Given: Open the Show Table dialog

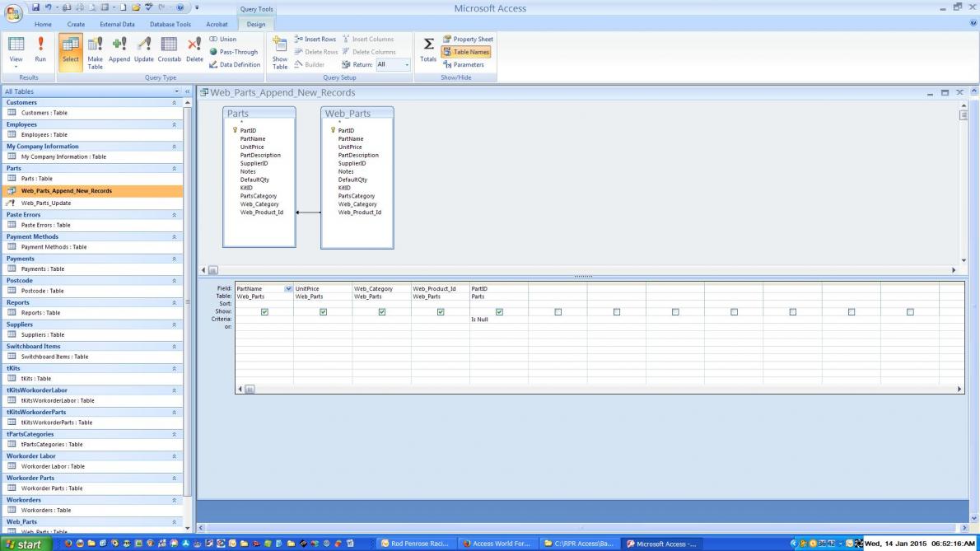Looking at the screenshot, I should 280,52.
